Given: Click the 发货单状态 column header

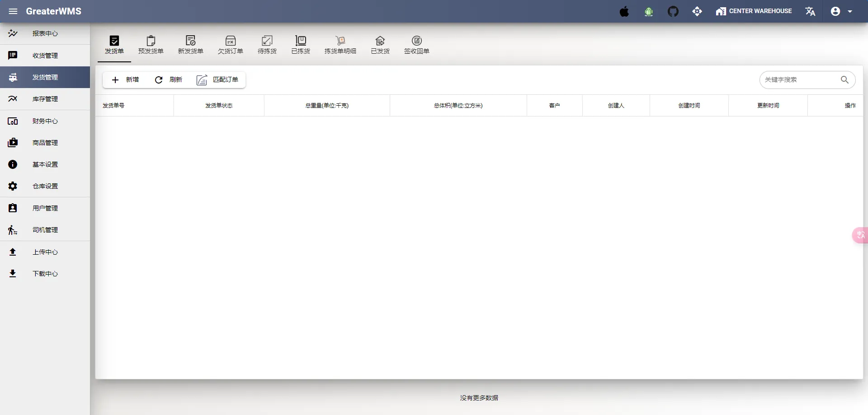Looking at the screenshot, I should [219, 106].
